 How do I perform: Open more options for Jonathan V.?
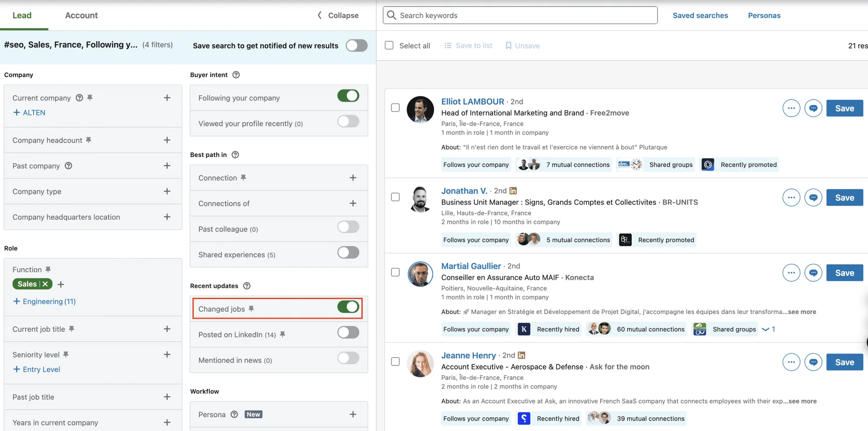(791, 198)
